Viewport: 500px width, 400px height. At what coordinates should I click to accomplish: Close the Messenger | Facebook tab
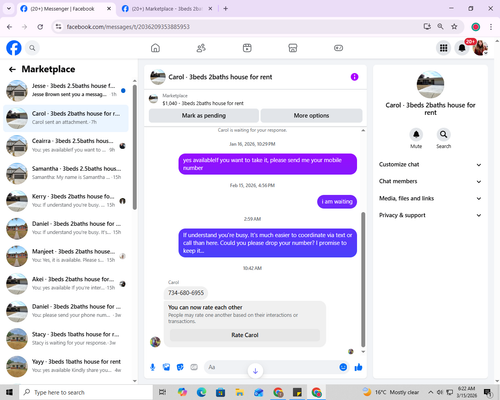[x=109, y=9]
